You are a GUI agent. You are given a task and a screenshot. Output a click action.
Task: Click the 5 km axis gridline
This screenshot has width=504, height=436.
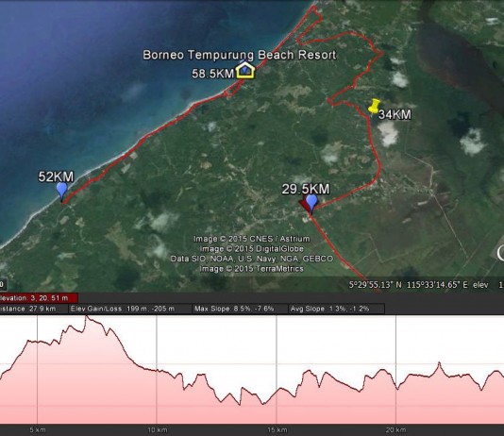click(x=38, y=370)
